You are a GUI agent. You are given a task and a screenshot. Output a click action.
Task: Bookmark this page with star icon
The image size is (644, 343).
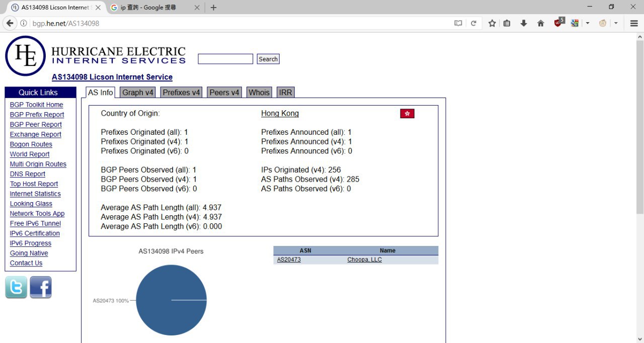click(492, 23)
